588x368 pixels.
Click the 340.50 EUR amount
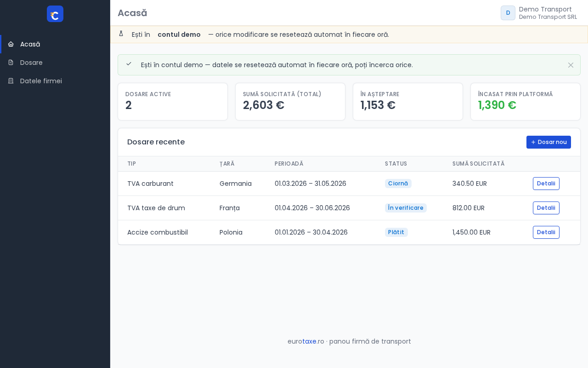coord(469,184)
